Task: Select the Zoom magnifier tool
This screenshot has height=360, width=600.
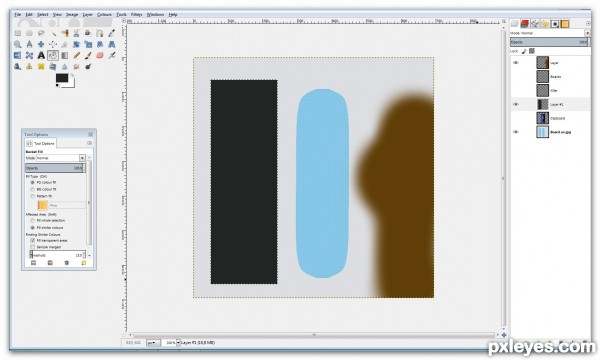Action: coord(18,44)
